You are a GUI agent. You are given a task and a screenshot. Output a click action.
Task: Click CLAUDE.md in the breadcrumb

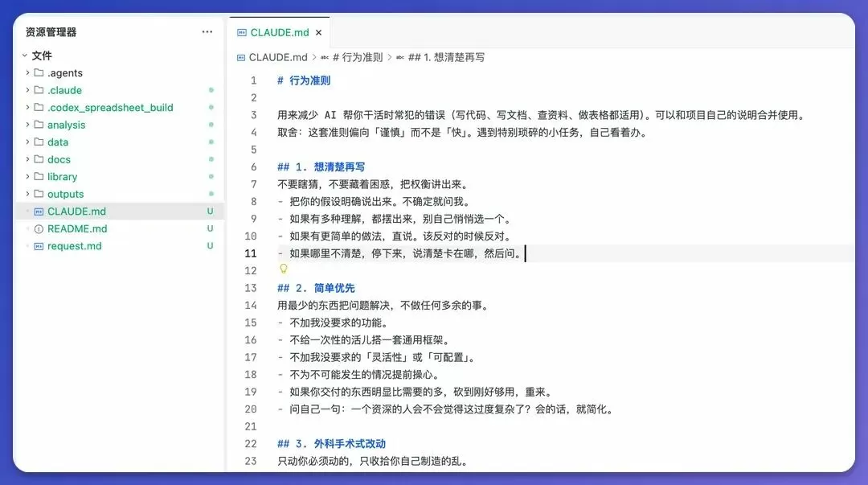point(278,57)
